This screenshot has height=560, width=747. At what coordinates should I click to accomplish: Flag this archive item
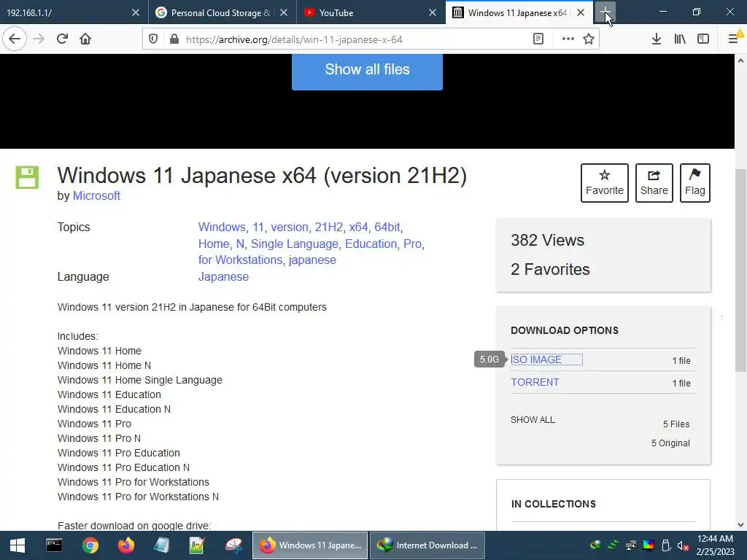695,183
